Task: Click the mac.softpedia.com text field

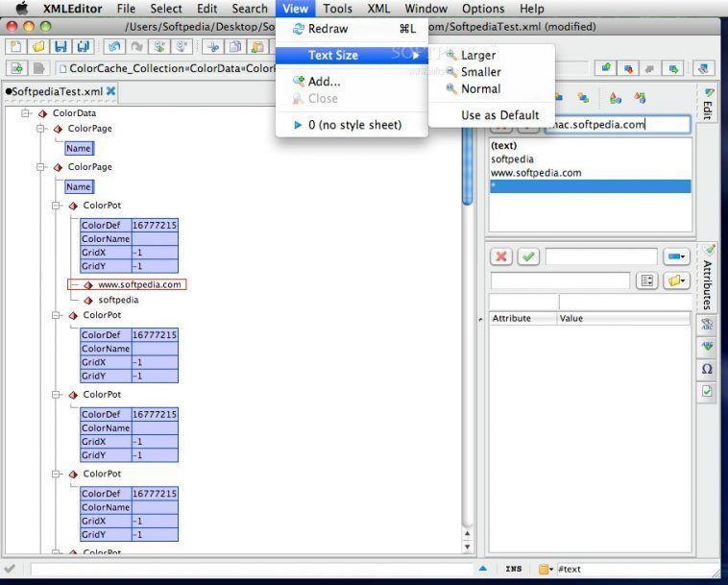Action: [617, 125]
